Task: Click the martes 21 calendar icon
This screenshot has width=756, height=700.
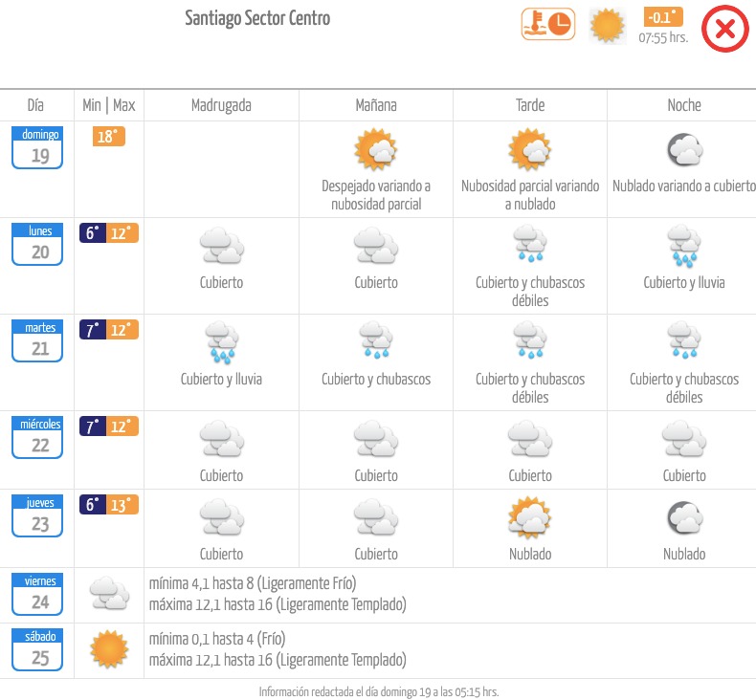Action: 37,340
